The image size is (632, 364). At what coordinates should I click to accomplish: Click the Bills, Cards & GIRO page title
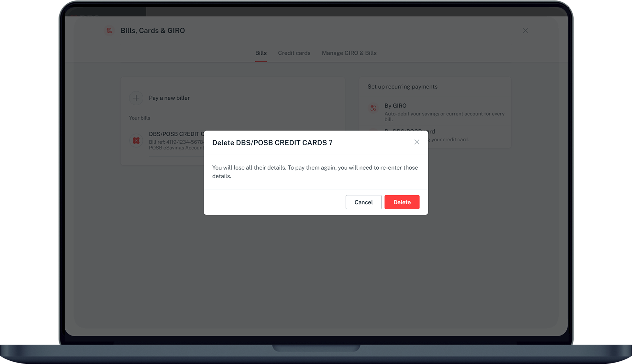pyautogui.click(x=153, y=30)
